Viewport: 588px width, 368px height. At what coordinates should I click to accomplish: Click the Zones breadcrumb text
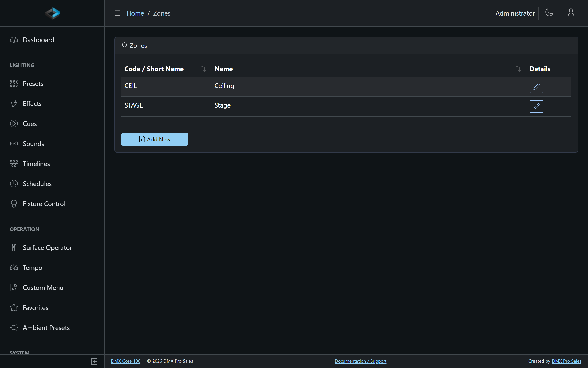tap(161, 13)
